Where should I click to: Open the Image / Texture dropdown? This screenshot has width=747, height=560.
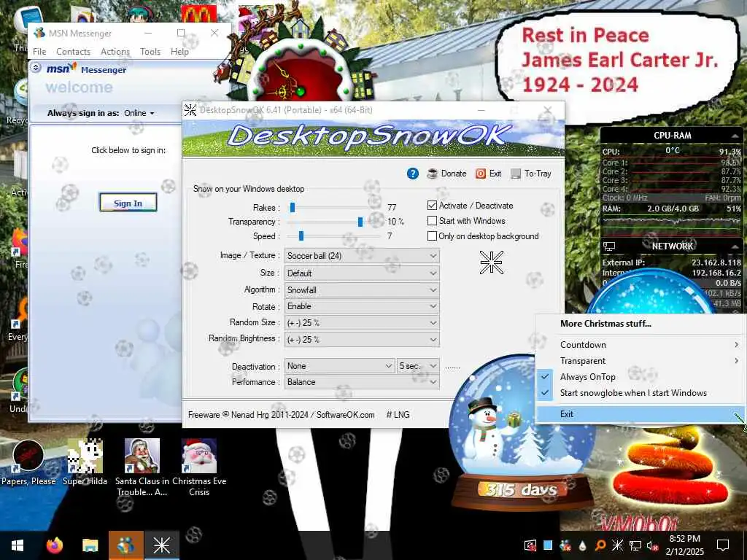[x=362, y=256]
